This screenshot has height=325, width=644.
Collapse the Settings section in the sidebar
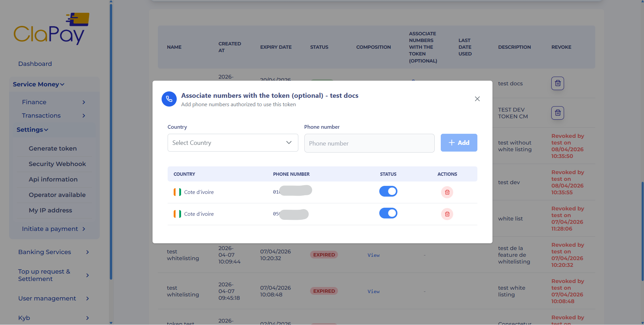point(32,130)
